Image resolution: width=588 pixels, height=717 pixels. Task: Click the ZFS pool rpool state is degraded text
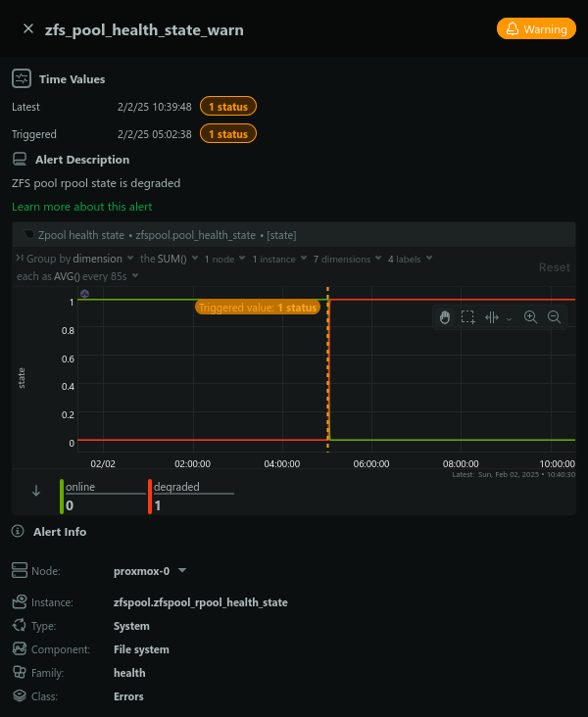point(96,183)
